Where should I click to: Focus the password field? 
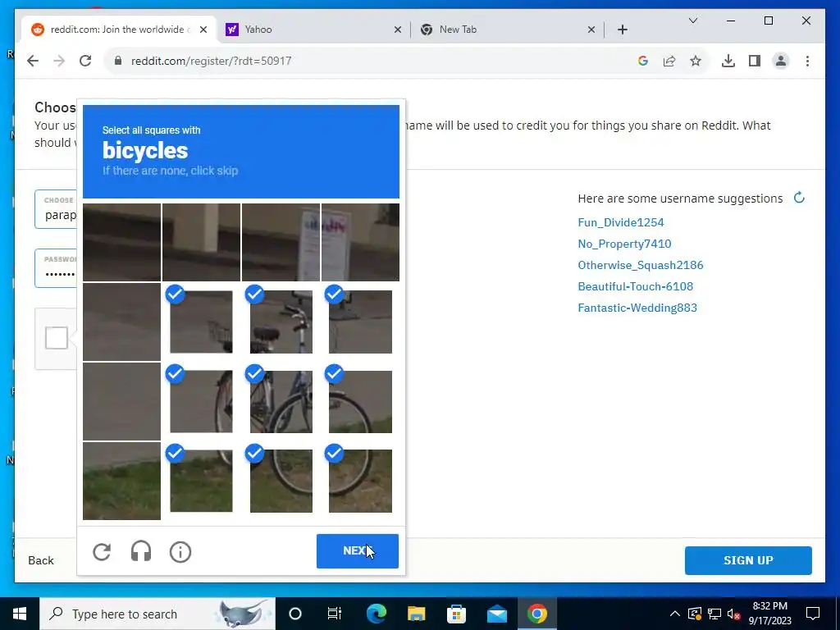pyautogui.click(x=57, y=268)
